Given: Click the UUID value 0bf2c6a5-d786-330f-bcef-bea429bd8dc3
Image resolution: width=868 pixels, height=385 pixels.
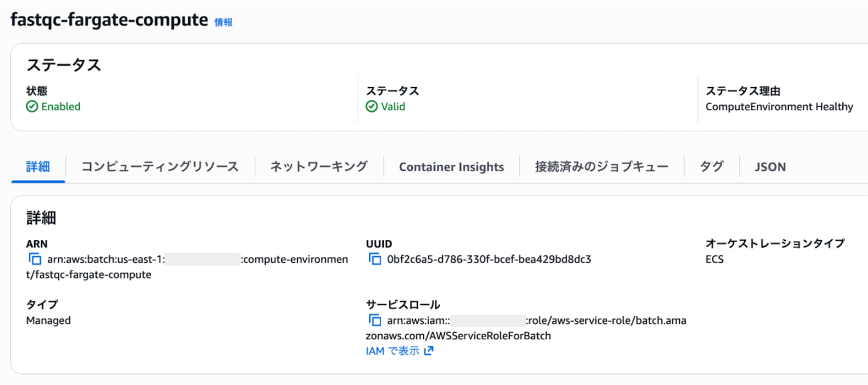Looking at the screenshot, I should 489,259.
